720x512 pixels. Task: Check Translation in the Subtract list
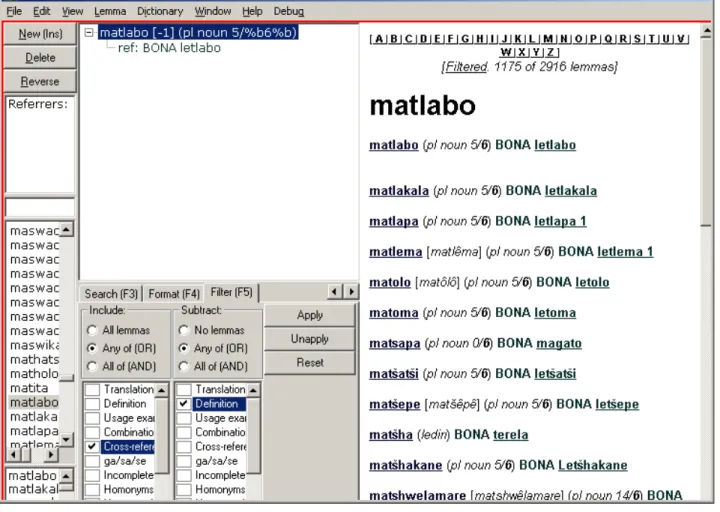click(x=184, y=390)
